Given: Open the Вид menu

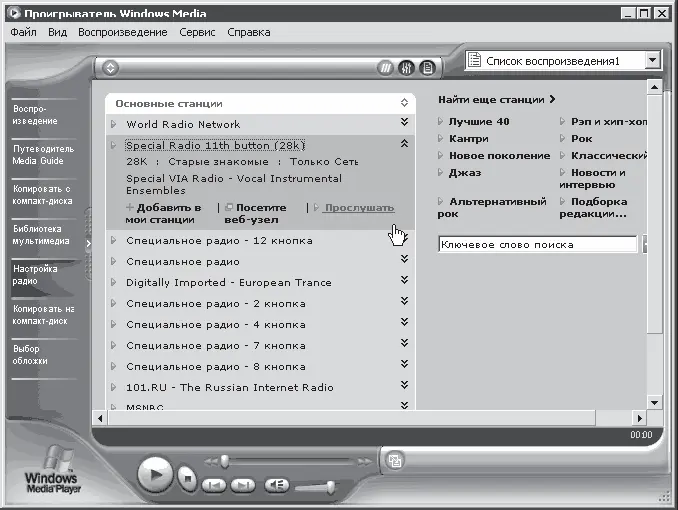Looking at the screenshot, I should click(x=58, y=32).
